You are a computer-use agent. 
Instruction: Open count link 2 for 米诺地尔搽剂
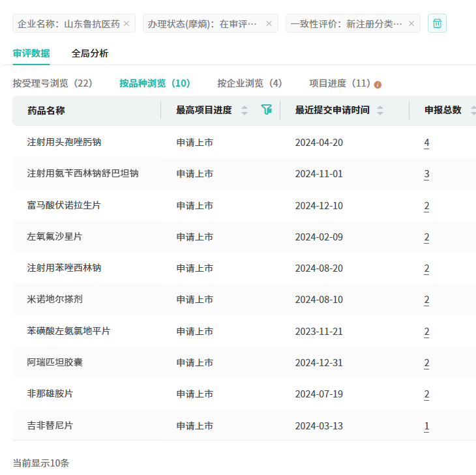(426, 300)
